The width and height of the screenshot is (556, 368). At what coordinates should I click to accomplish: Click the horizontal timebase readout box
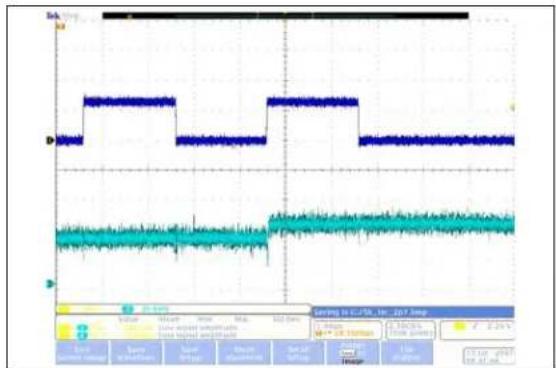point(347,330)
